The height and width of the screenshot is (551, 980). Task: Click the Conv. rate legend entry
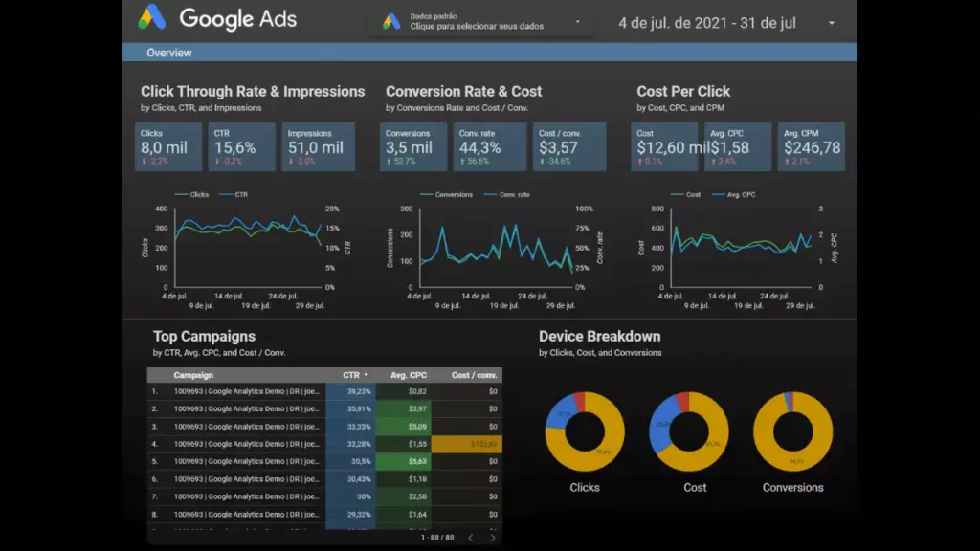point(507,195)
